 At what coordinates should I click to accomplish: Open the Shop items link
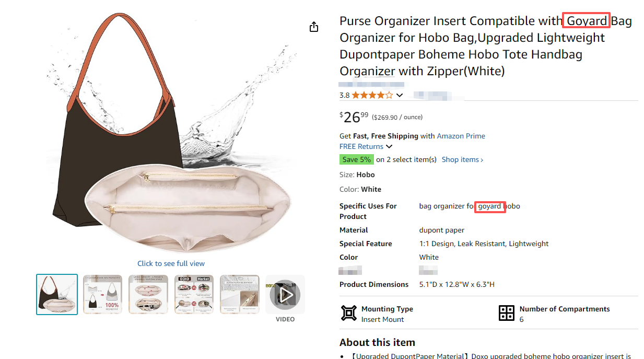462,159
